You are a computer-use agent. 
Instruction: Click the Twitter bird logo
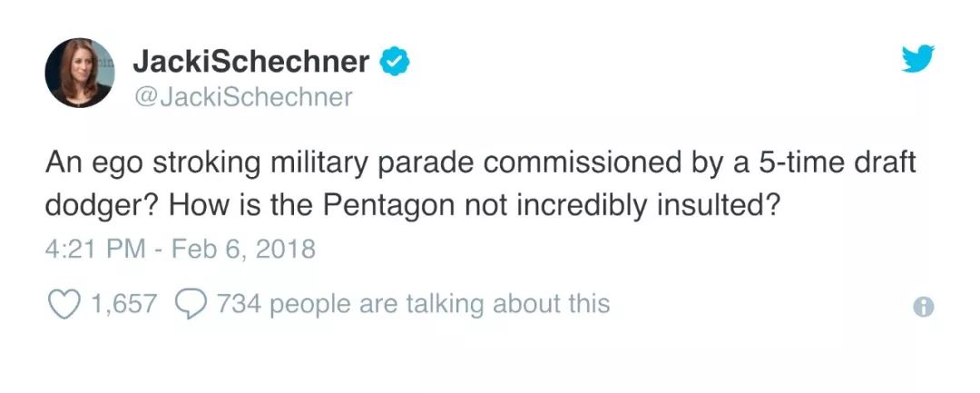(x=918, y=60)
